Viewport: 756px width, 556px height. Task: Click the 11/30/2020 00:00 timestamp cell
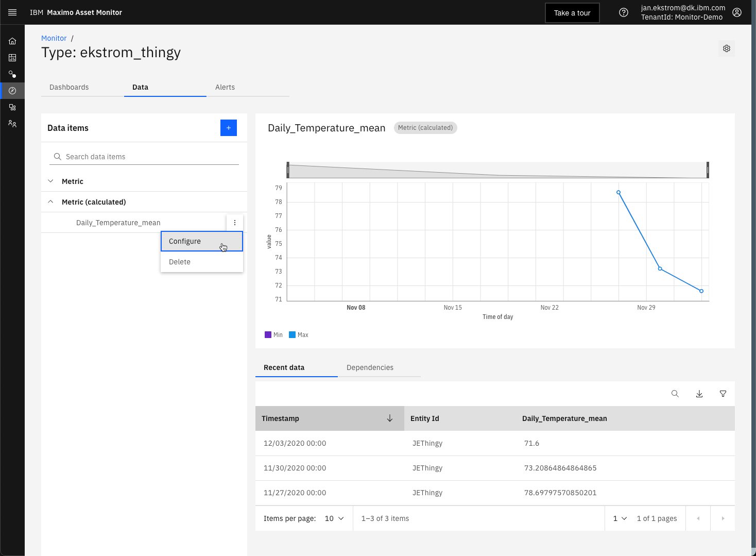tap(295, 468)
